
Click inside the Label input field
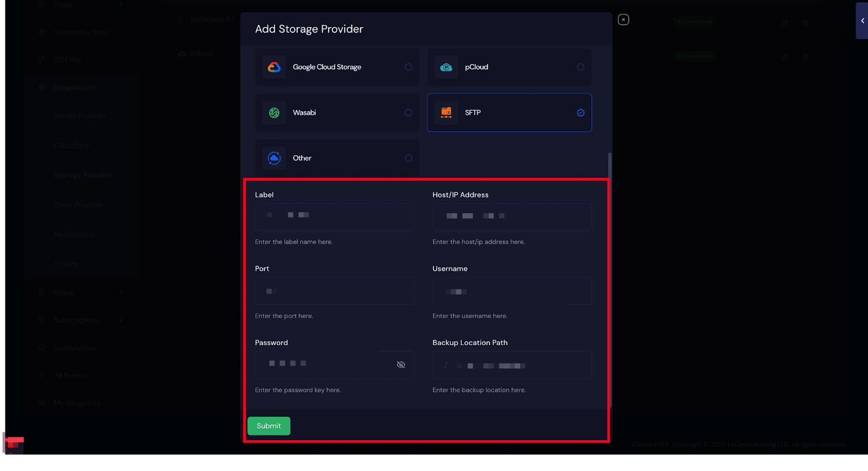[334, 217]
